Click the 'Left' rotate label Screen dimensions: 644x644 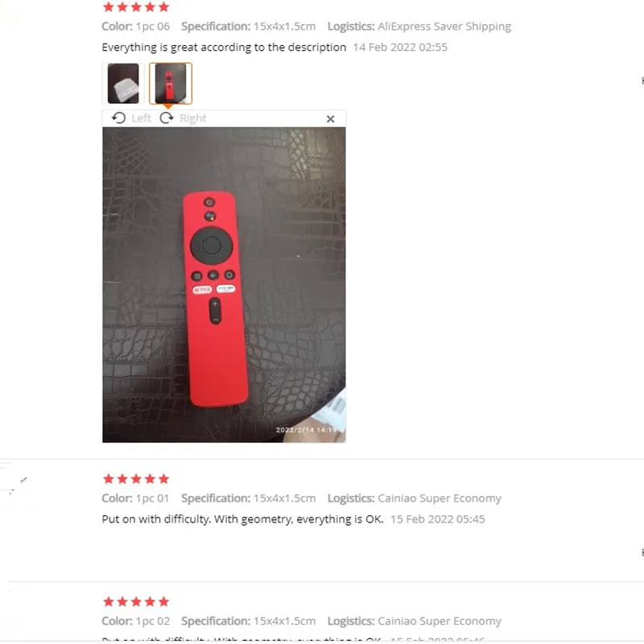(x=142, y=118)
